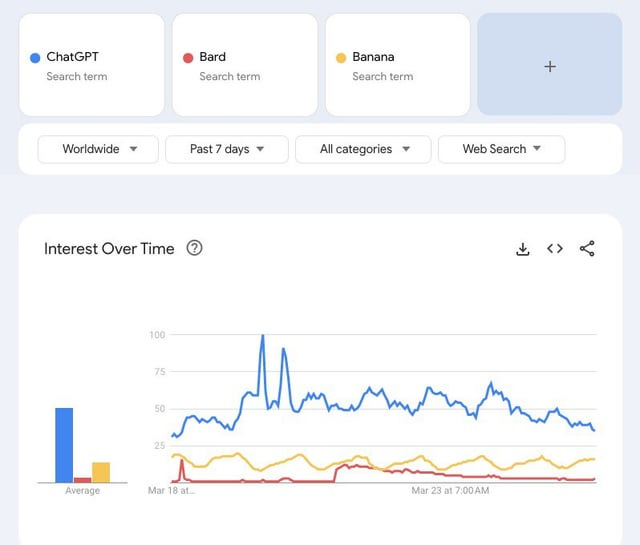Click the highest ChatGPT peak at 100
The height and width of the screenshot is (545, 640).
point(262,336)
